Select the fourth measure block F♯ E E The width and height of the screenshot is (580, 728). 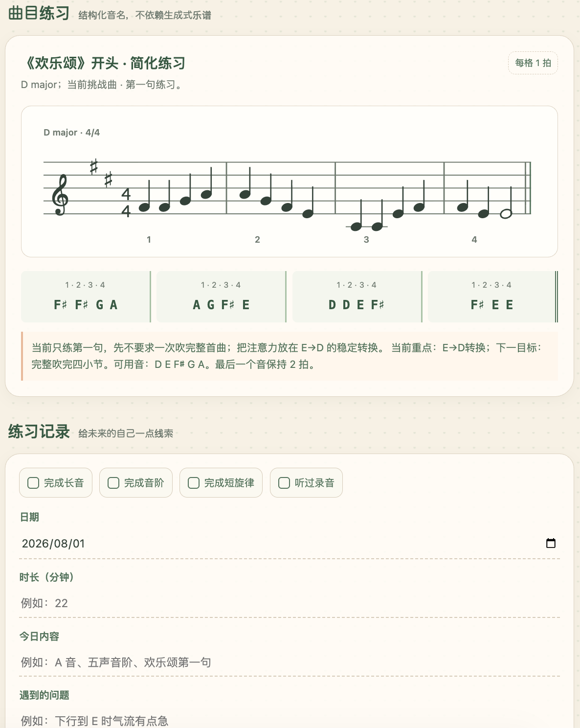[x=492, y=296]
